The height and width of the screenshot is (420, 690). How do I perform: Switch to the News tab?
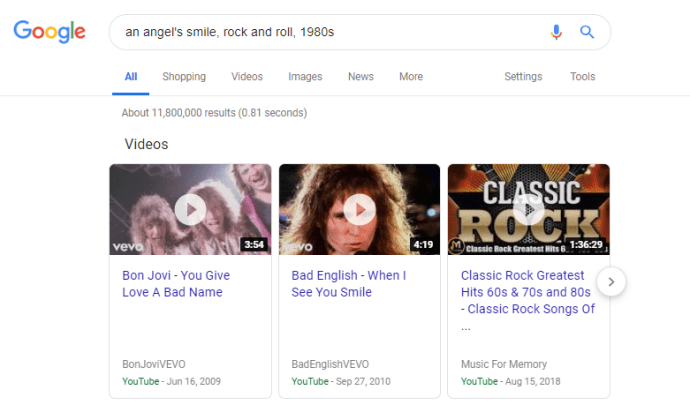click(x=361, y=77)
